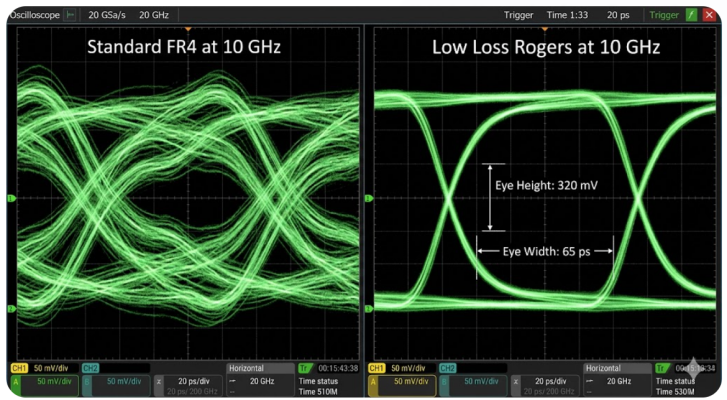This screenshot has height=400, width=727.
Task: Select the 20 GHz bandwidth readout in the top bar
Action: click(154, 15)
